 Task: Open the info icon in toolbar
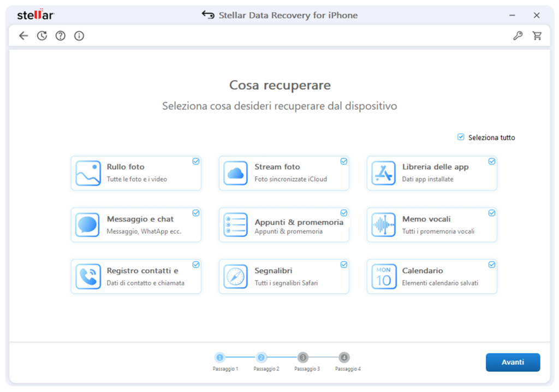point(79,35)
